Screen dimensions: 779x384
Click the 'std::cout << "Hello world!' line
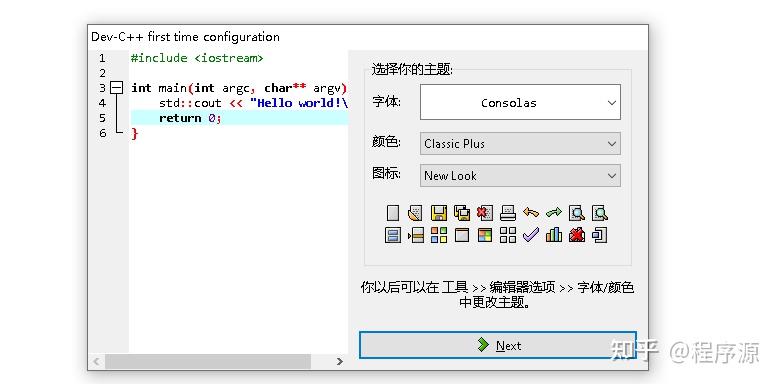point(253,103)
